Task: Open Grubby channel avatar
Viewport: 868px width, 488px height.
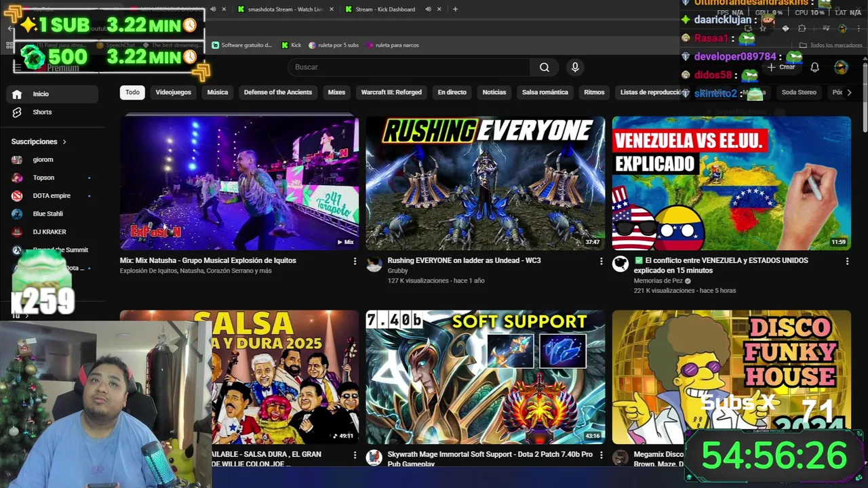Action: (374, 264)
